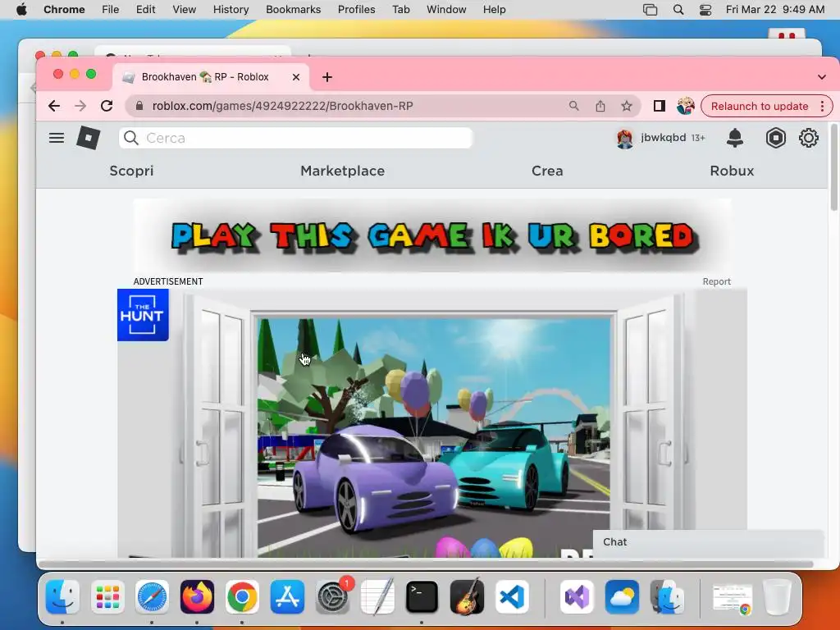Open System Settings from the Dock
This screenshot has width=840, height=630.
point(332,597)
